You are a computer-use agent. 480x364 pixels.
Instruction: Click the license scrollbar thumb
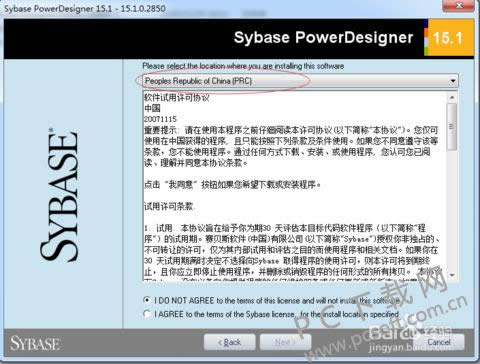pos(452,127)
